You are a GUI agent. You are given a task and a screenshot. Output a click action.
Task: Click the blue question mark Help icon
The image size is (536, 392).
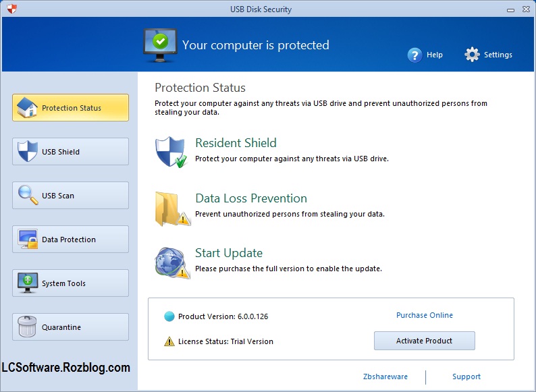(x=414, y=55)
